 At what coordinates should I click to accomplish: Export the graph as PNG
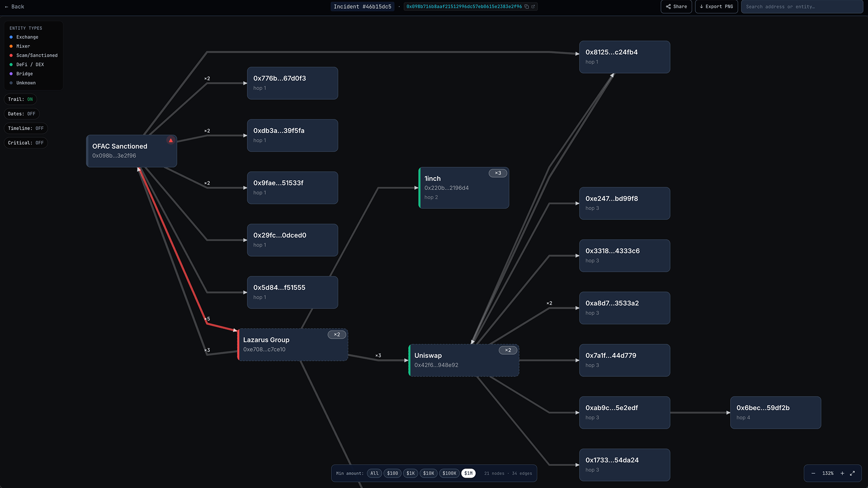click(x=717, y=7)
